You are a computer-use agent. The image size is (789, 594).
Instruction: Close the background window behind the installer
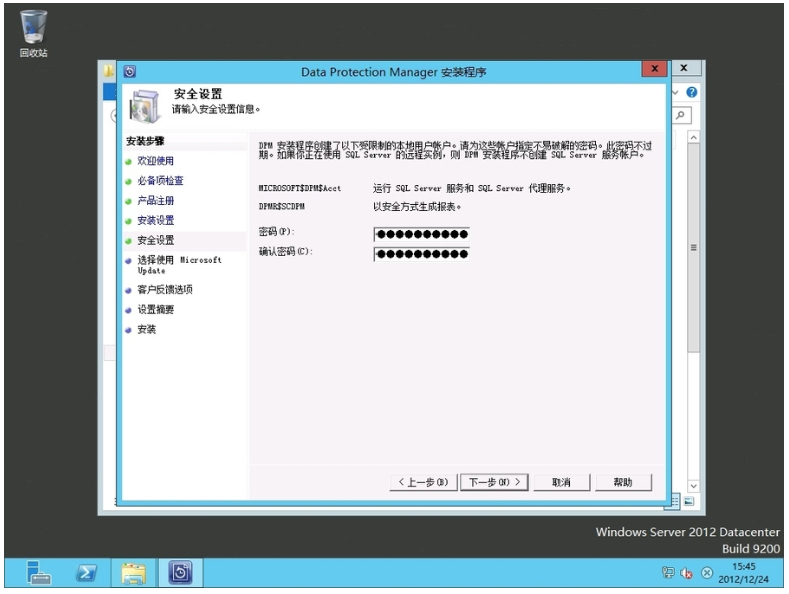pyautogui.click(x=684, y=67)
